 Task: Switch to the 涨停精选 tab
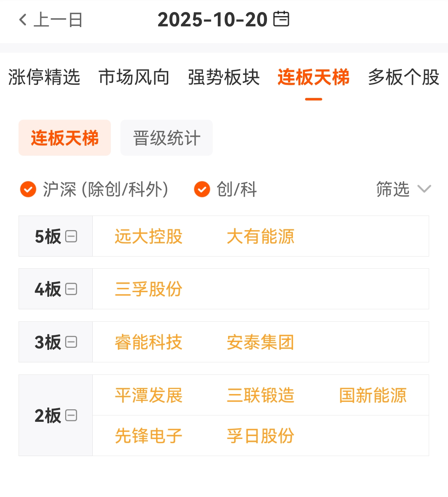tap(44, 77)
